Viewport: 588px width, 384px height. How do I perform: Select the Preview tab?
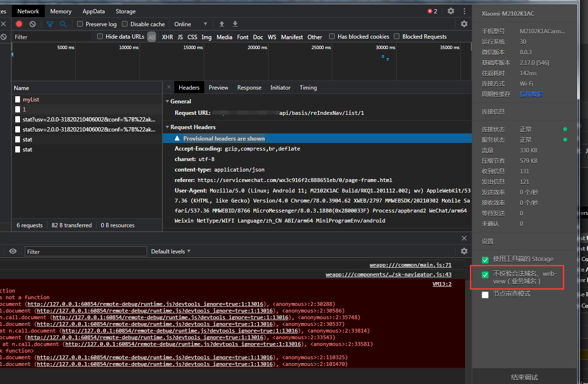(x=219, y=88)
